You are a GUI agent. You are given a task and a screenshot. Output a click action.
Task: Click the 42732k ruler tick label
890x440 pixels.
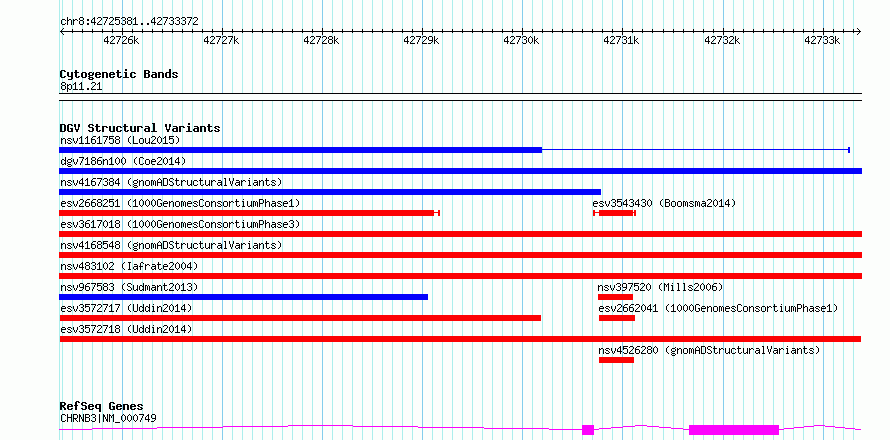(723, 41)
